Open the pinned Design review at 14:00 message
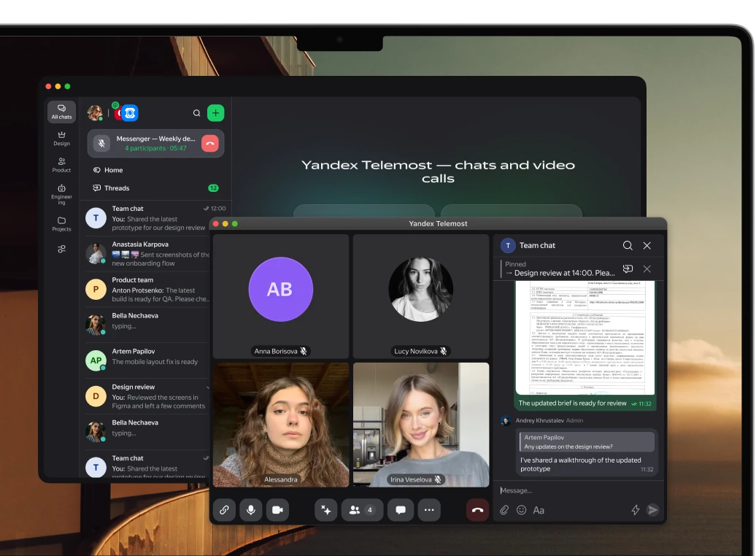 point(560,269)
